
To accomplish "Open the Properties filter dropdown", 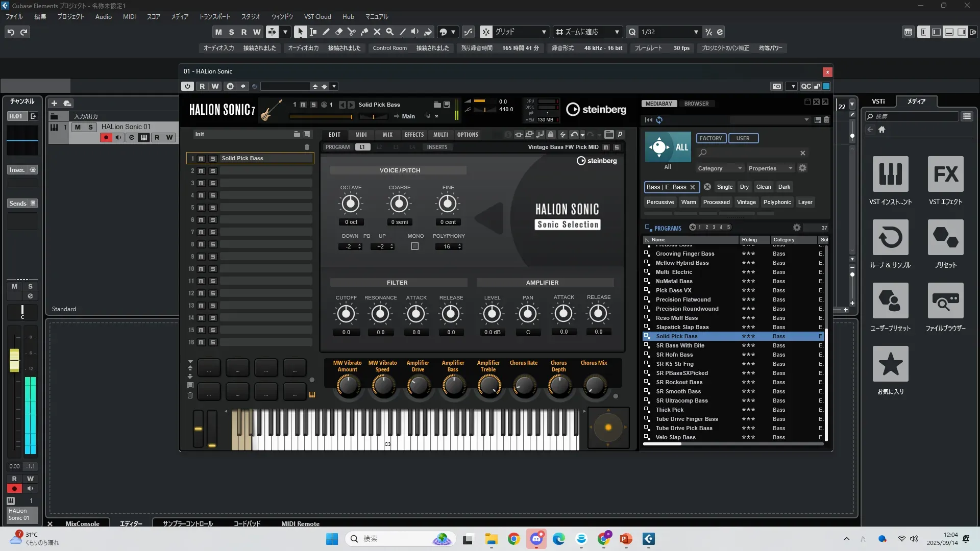I will pos(770,168).
